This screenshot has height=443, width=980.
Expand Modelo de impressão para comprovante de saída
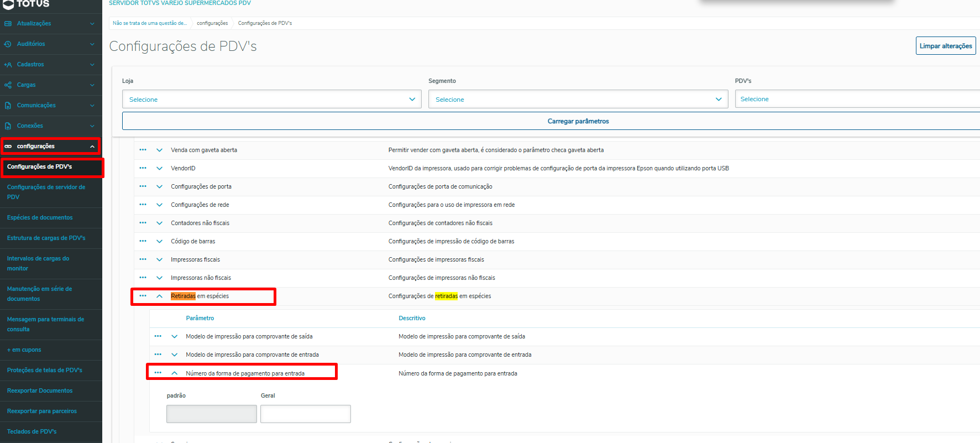tap(175, 336)
